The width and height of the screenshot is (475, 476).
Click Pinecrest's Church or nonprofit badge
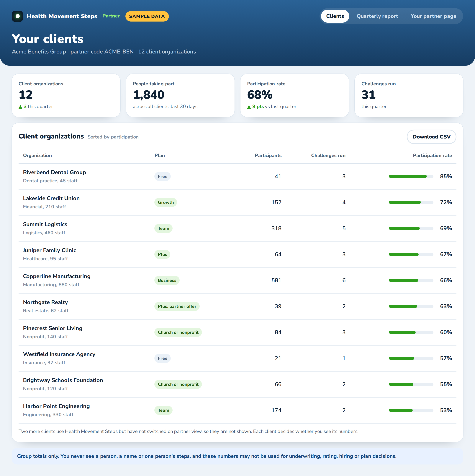178,332
